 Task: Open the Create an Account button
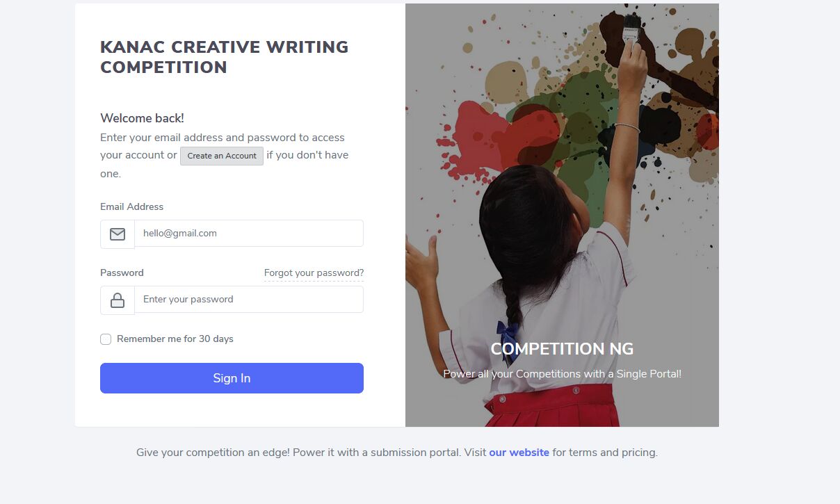222,156
